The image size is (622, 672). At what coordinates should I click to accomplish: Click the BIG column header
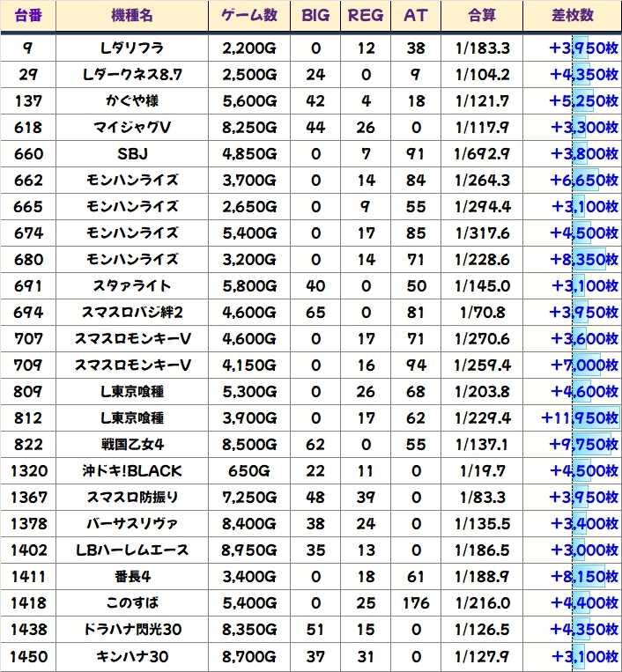(x=315, y=16)
